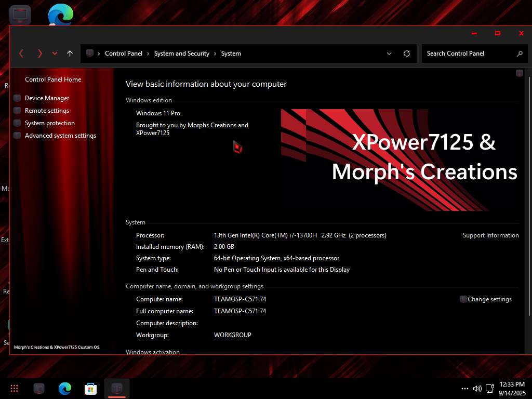
Task: Expand chevron after Control Panel breadcrumb
Action: coord(148,54)
